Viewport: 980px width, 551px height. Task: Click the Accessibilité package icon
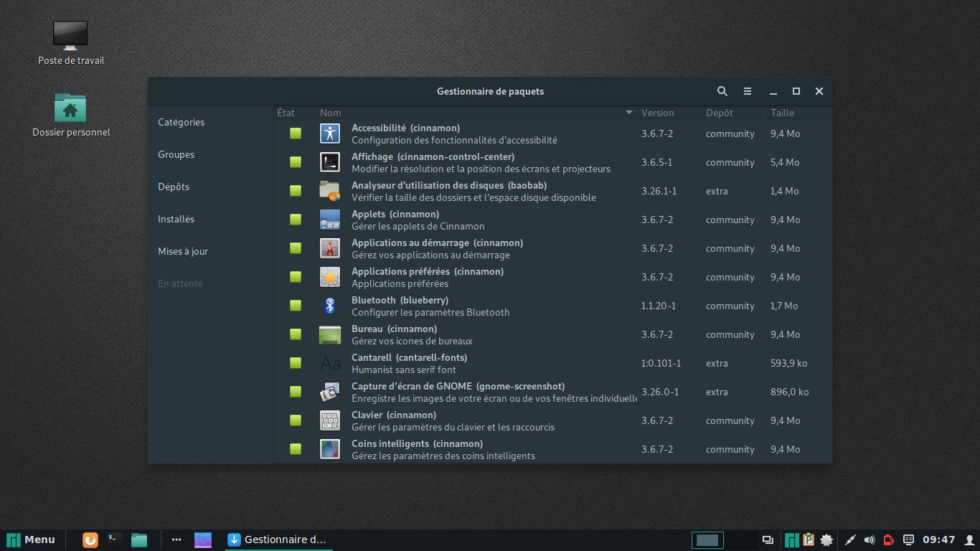(329, 133)
